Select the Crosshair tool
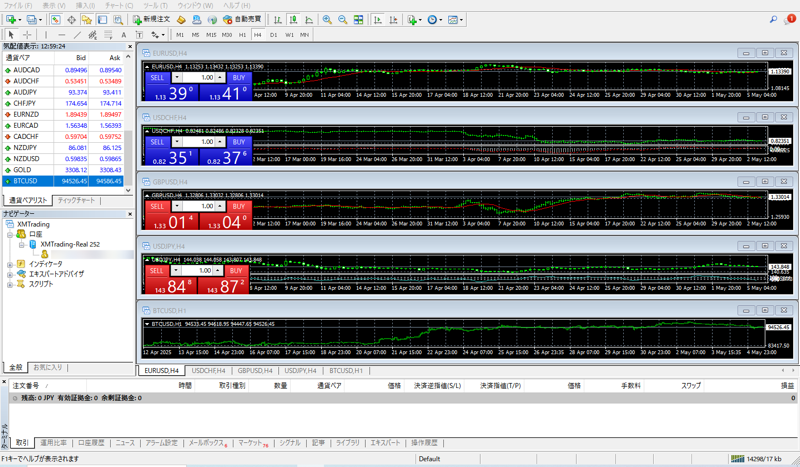This screenshot has height=467, width=800. (27, 35)
